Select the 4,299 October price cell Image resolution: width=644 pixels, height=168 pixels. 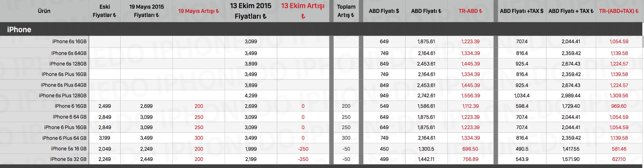251,96
